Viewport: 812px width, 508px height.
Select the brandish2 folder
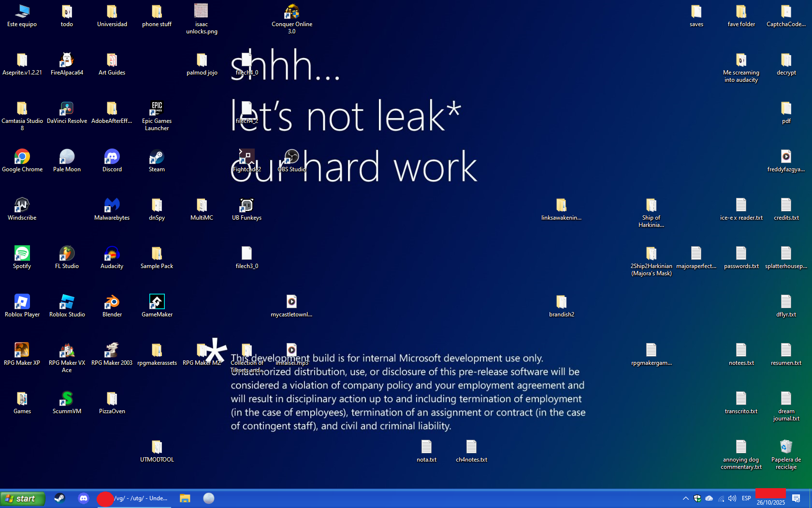pyautogui.click(x=561, y=306)
